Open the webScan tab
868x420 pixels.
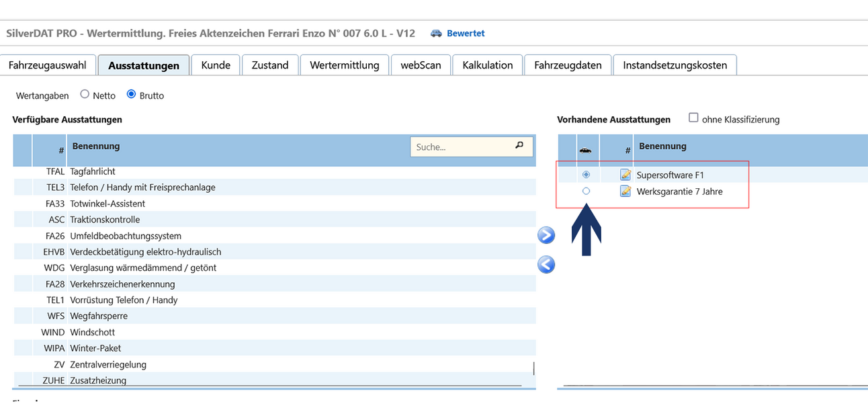[421, 65]
